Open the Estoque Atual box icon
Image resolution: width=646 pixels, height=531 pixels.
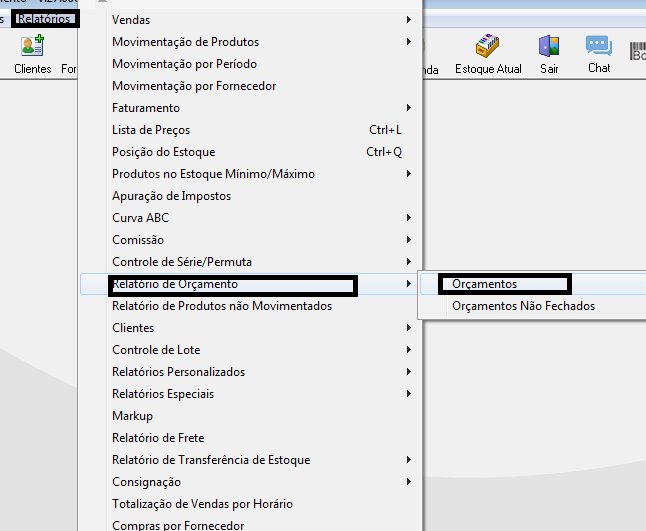click(x=487, y=46)
